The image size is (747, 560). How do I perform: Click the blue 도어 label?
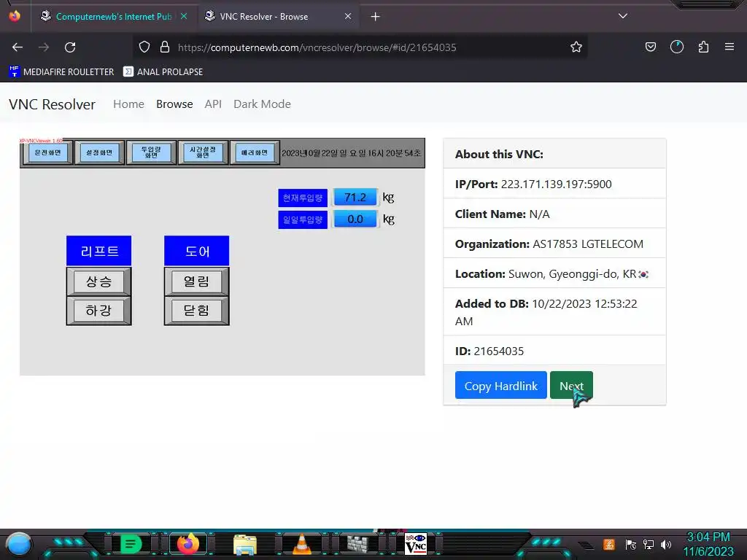click(x=196, y=251)
